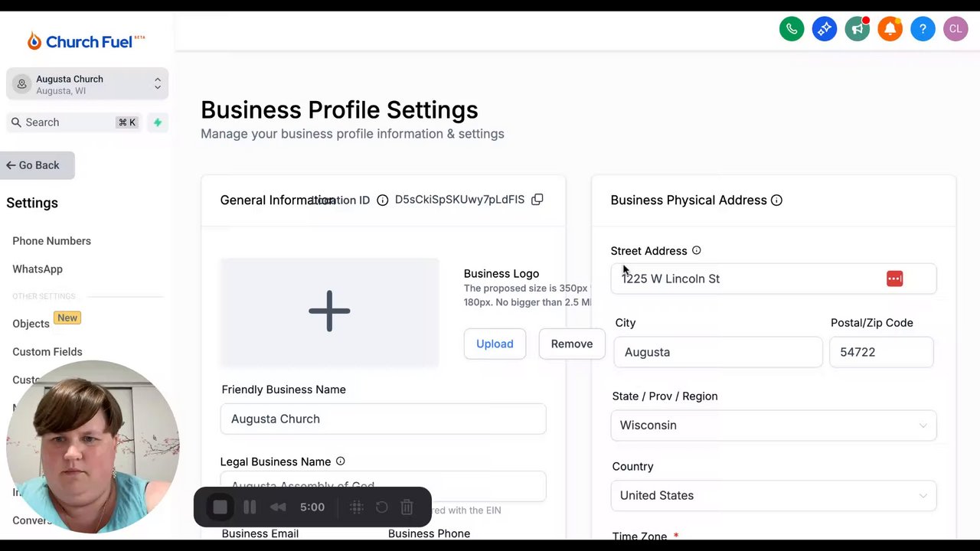980x551 pixels.
Task: Open the CL user avatar menu
Action: (x=955, y=29)
